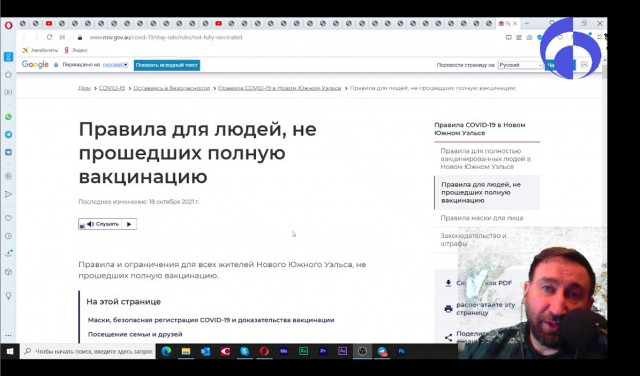Open 'Маски, безопасная регистрация COVID-19' page link

click(211, 320)
